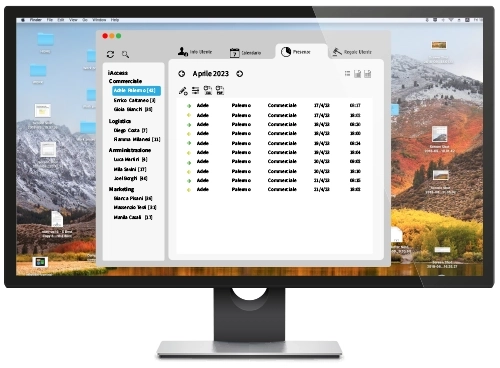Click the last export icon in the edit toolbar

(x=220, y=90)
